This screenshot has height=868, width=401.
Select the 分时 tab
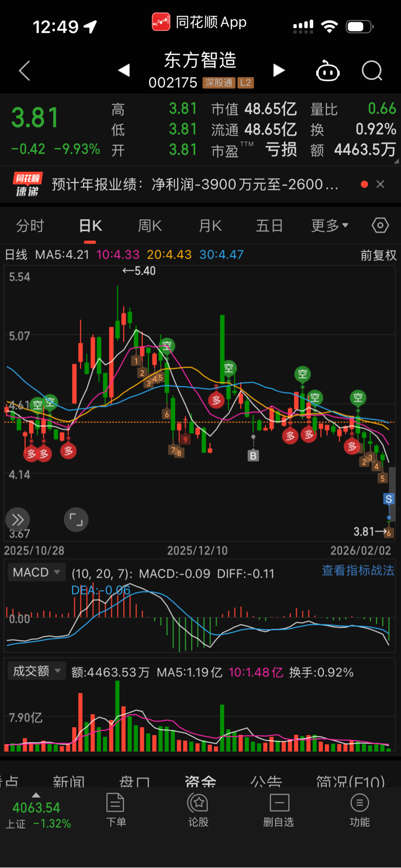[x=30, y=225]
